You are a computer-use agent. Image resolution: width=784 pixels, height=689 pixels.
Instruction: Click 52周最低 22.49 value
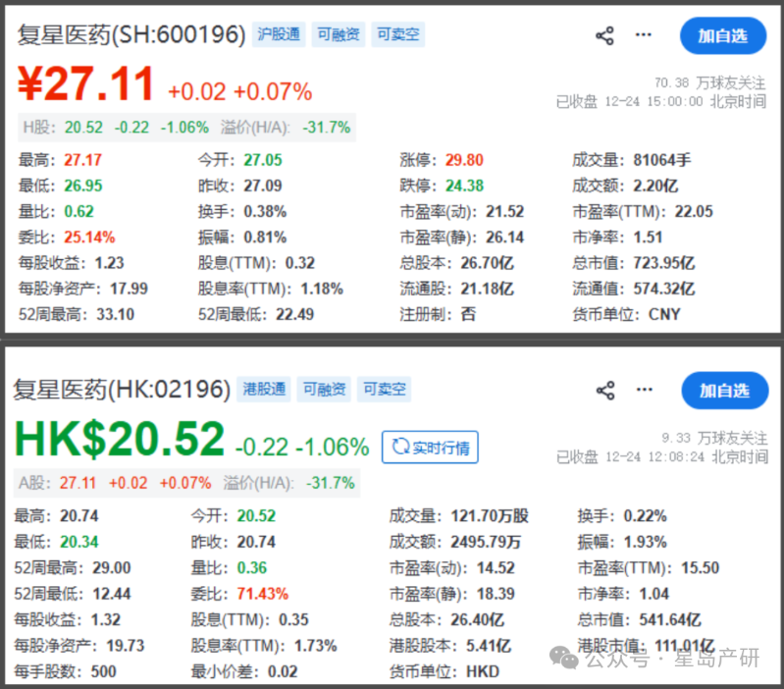point(294,314)
